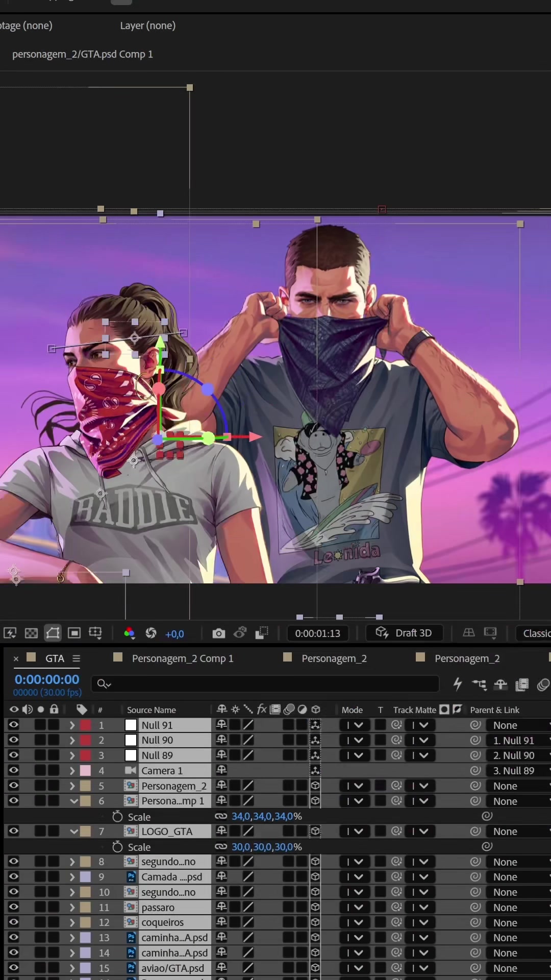Collapse the Persona...mp 1 layer
This screenshot has height=980, width=551.
(x=73, y=801)
